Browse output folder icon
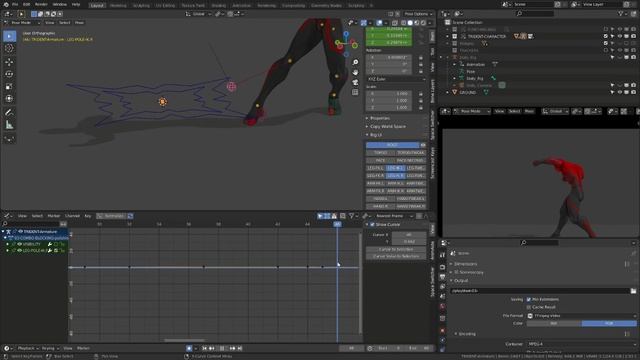The width and height of the screenshot is (640, 360). pos(633,291)
